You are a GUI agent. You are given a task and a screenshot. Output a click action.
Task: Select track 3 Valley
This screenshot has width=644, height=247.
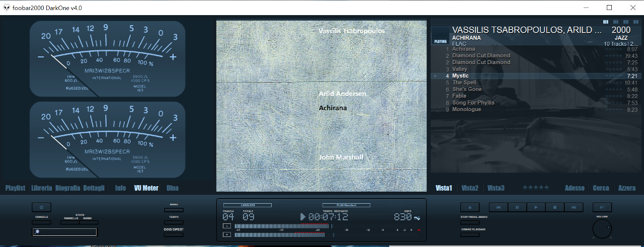pyautogui.click(x=535, y=69)
